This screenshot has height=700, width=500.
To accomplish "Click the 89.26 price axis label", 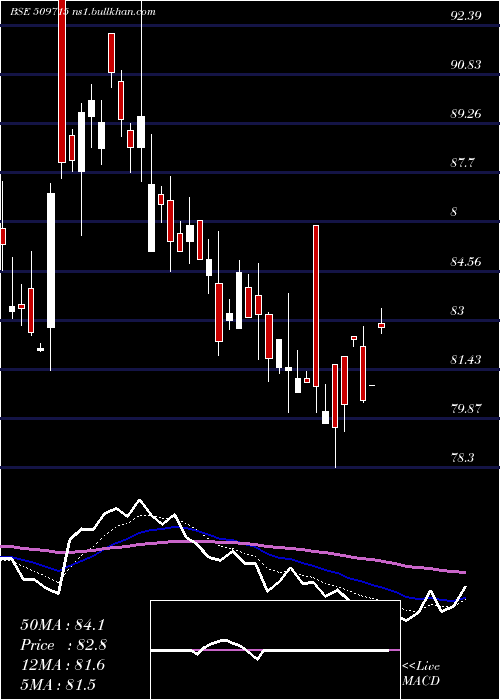I will (x=466, y=114).
